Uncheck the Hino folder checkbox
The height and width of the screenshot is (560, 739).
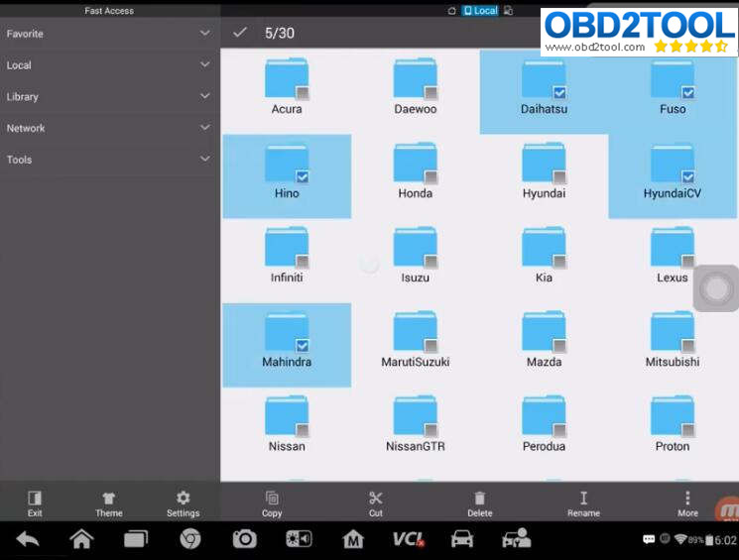click(x=303, y=177)
